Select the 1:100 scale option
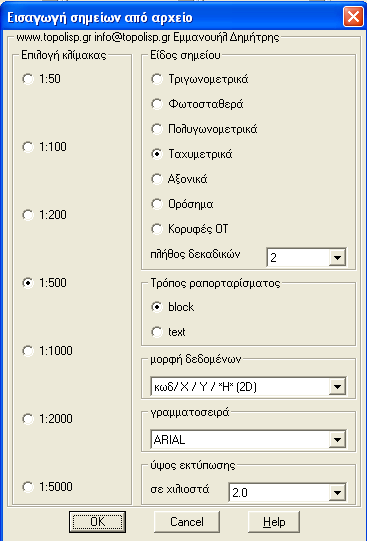 pyautogui.click(x=28, y=147)
